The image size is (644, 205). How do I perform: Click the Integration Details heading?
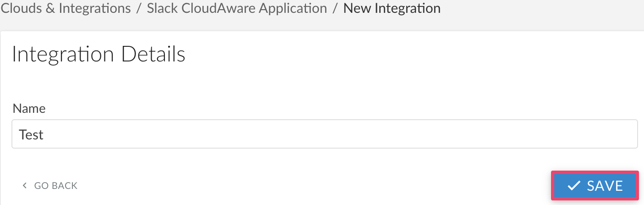[98, 54]
